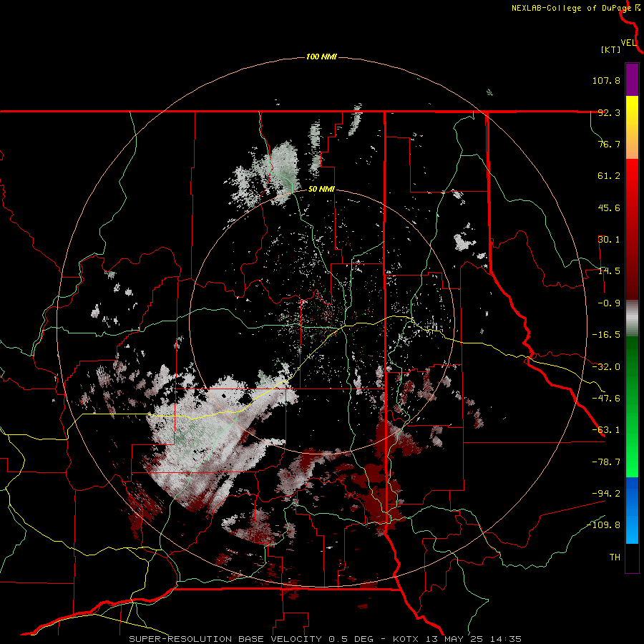Click the KOTX 13 MAY 25 14:35 timestamp
This screenshot has height=644, width=644.
tap(457, 639)
